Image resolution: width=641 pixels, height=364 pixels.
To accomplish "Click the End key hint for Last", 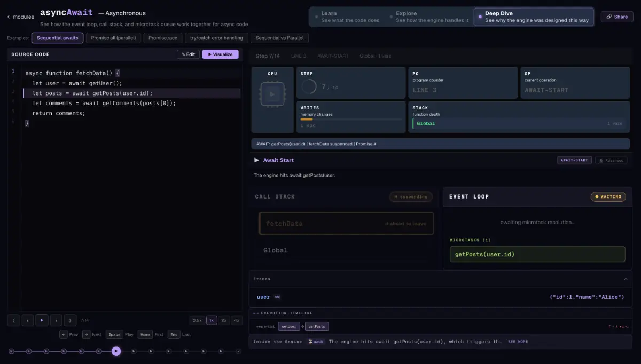I will [x=174, y=335].
